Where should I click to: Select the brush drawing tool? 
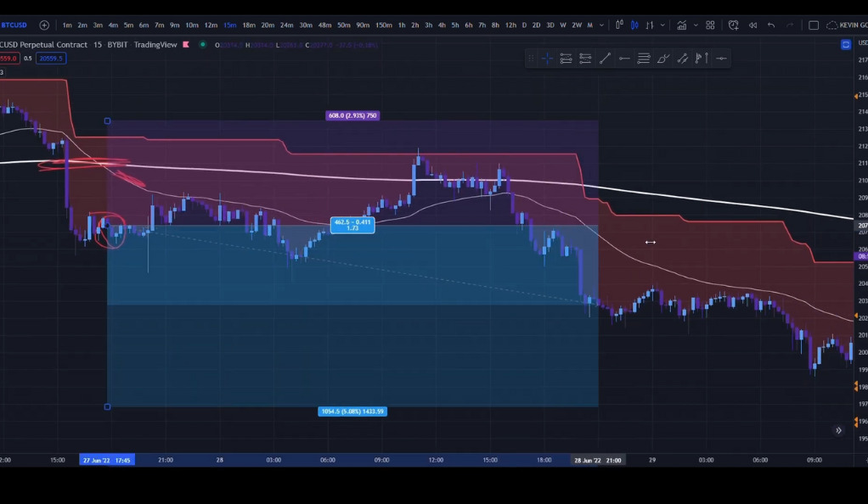click(x=663, y=58)
